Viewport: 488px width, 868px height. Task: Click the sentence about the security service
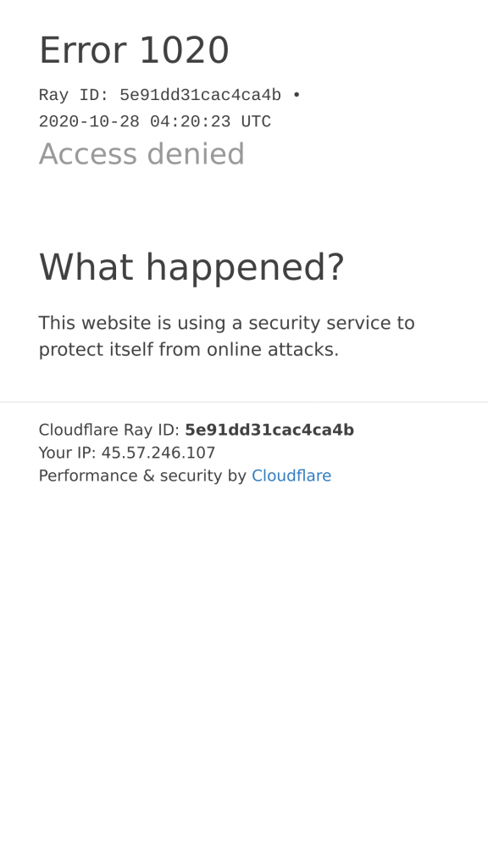point(226,336)
